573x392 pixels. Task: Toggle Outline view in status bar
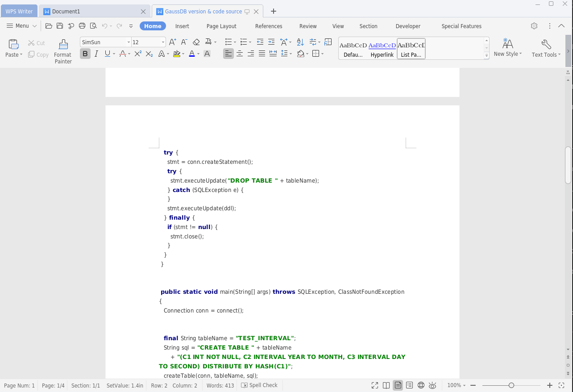point(409,385)
